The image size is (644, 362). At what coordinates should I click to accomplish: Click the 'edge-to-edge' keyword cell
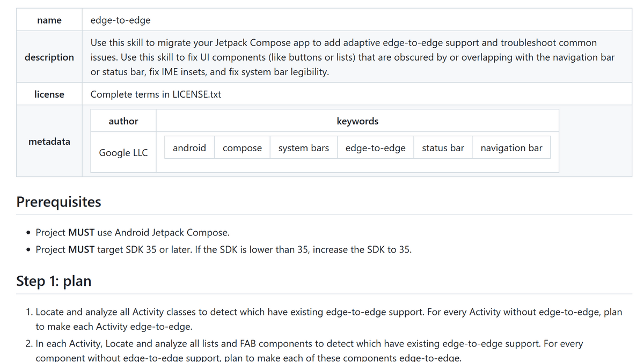(x=376, y=148)
